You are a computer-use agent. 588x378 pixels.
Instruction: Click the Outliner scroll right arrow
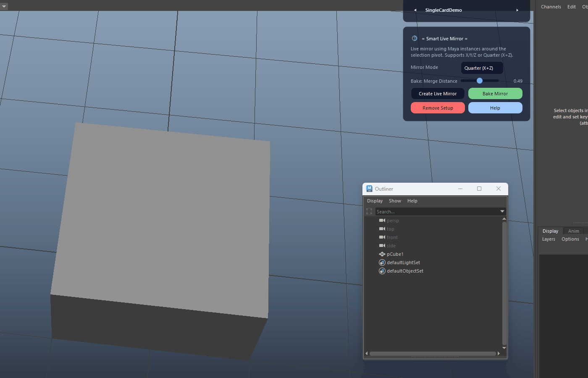499,354
